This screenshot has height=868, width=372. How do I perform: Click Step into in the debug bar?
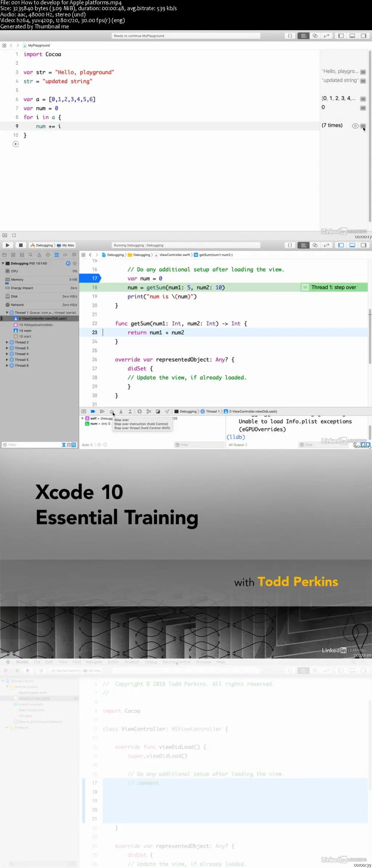(121, 411)
